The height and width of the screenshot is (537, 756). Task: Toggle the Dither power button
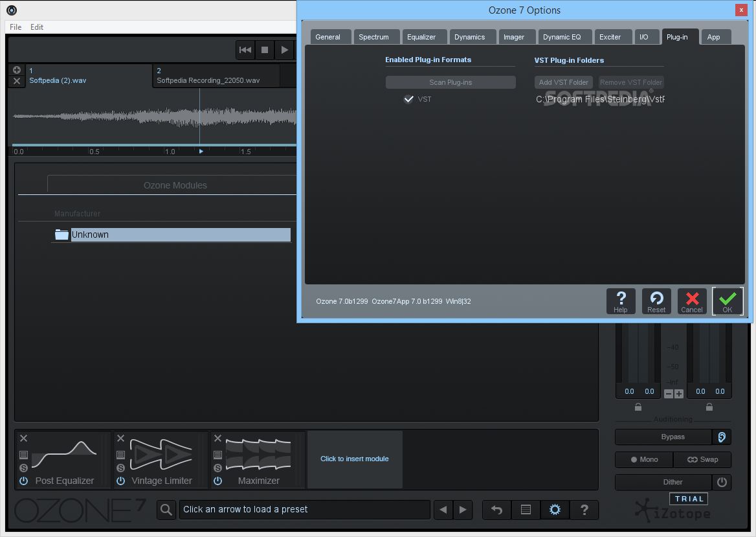point(722,482)
